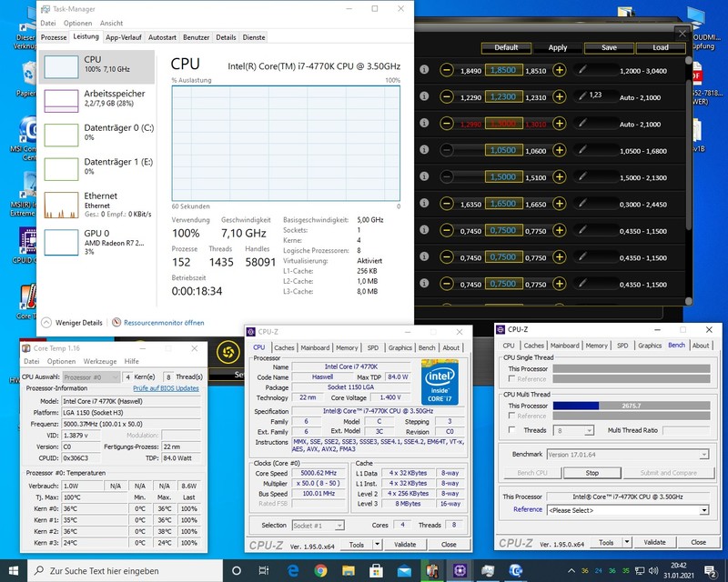728x582 pixels.
Task: Click the minus icon in the 1,2300 row
Action: 447,97
